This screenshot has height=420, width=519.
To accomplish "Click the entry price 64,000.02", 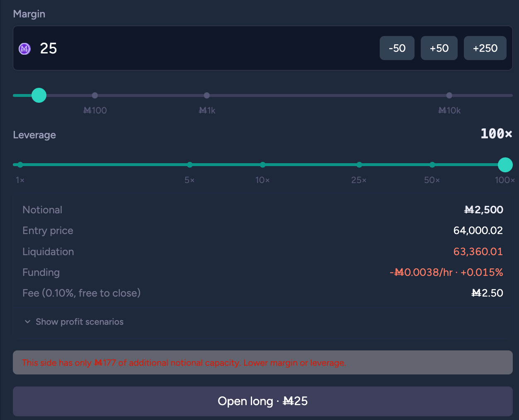I will click(x=478, y=231).
